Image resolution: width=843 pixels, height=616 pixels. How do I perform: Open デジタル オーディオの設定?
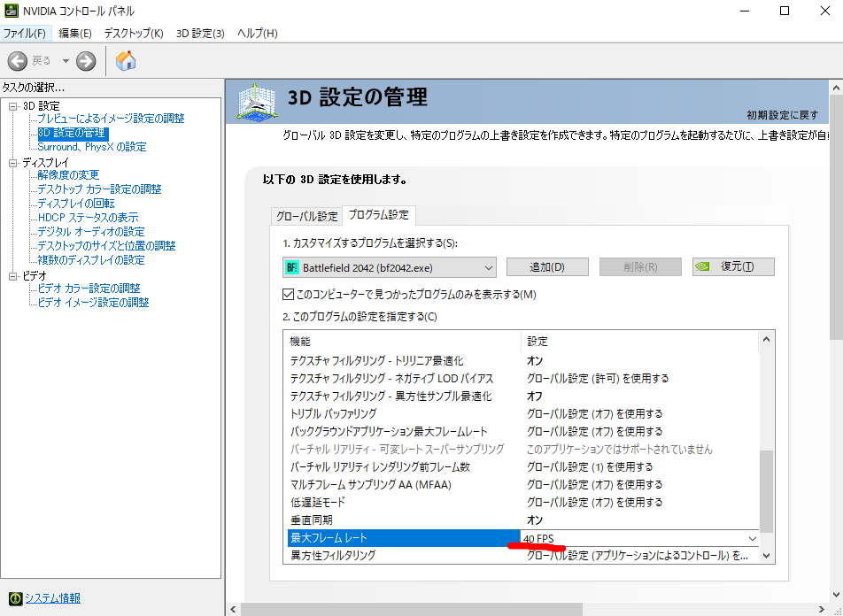pos(91,232)
